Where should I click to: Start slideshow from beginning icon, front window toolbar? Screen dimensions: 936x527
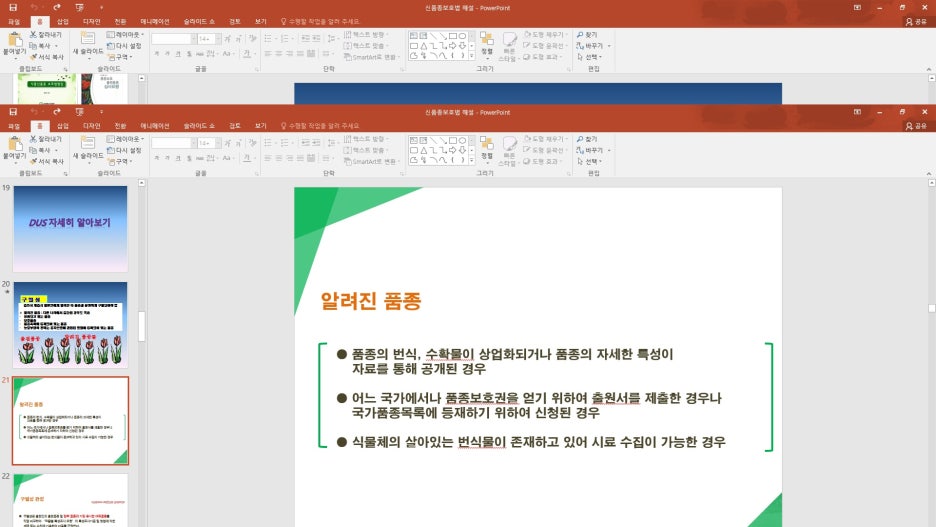pos(79,112)
